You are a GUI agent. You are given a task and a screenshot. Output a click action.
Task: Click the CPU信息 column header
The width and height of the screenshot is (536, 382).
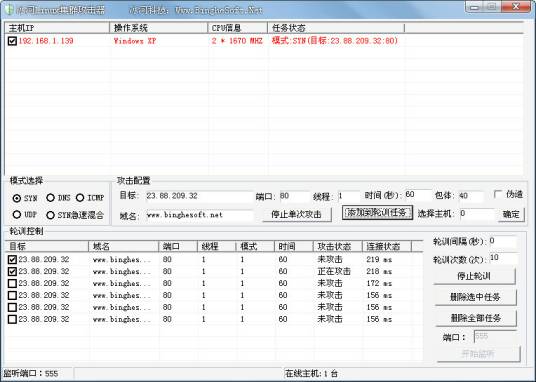coord(237,28)
